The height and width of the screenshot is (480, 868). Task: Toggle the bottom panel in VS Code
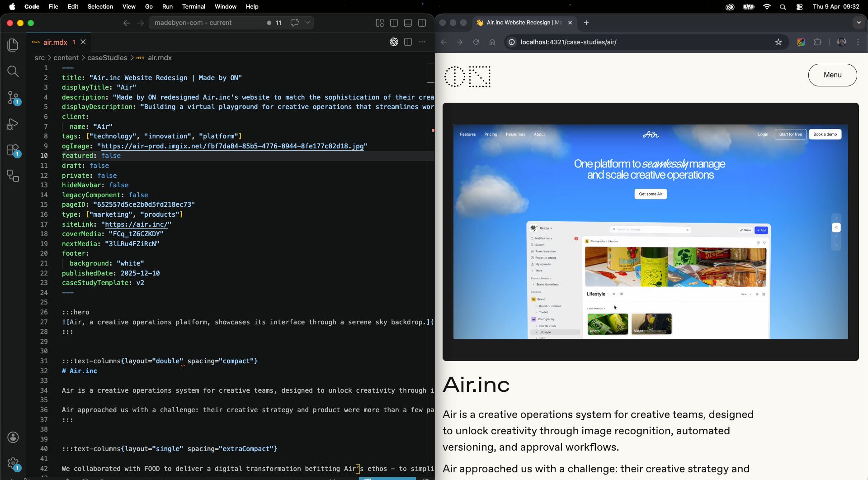(408, 23)
